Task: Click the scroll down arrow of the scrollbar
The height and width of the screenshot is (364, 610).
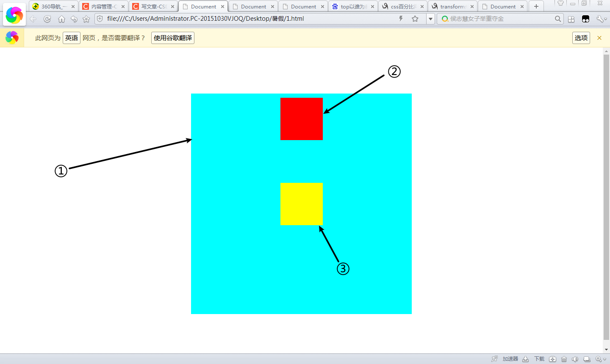Action: (606, 350)
